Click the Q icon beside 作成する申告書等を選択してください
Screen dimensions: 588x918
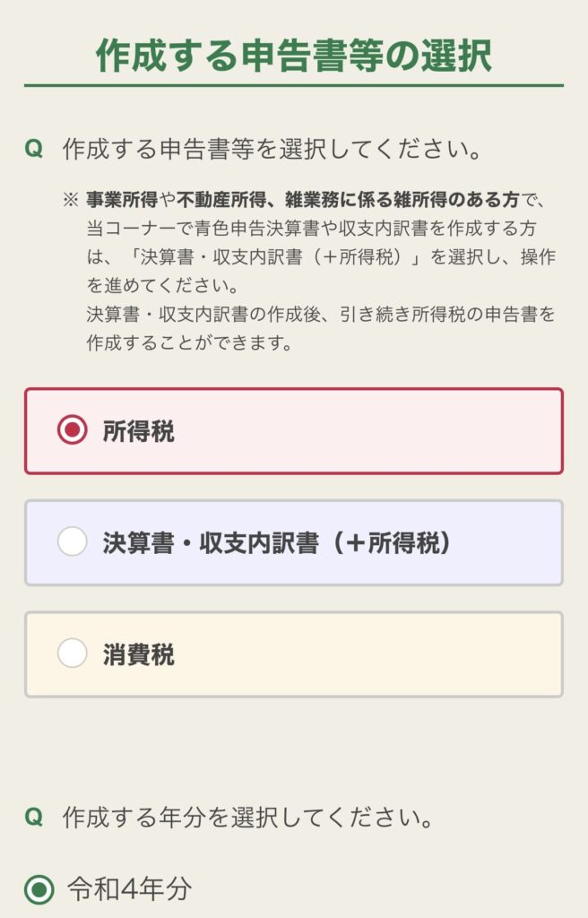(x=34, y=149)
